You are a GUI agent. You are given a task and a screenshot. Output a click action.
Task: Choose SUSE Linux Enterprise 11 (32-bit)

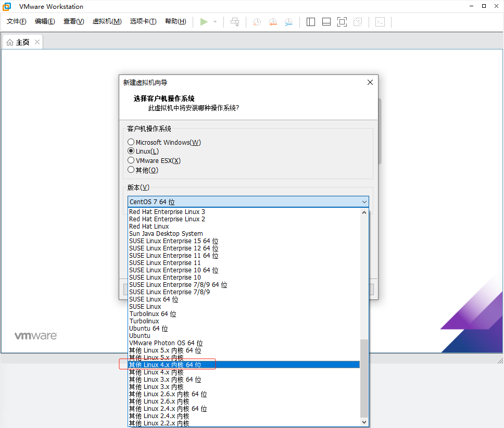click(244, 263)
